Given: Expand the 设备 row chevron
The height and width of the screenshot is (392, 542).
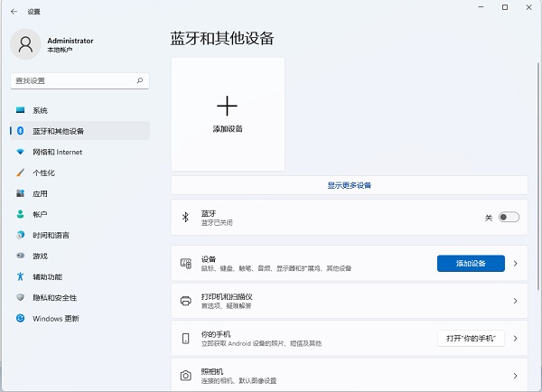Looking at the screenshot, I should (515, 264).
